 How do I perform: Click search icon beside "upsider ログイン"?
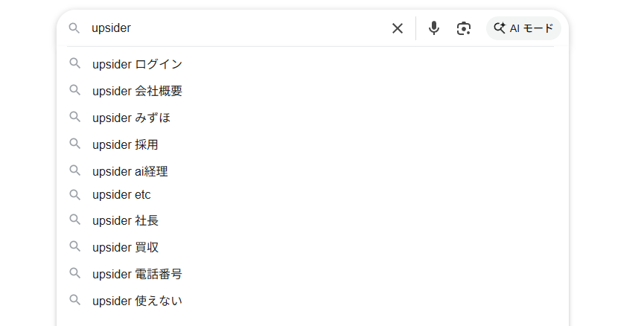tap(74, 64)
